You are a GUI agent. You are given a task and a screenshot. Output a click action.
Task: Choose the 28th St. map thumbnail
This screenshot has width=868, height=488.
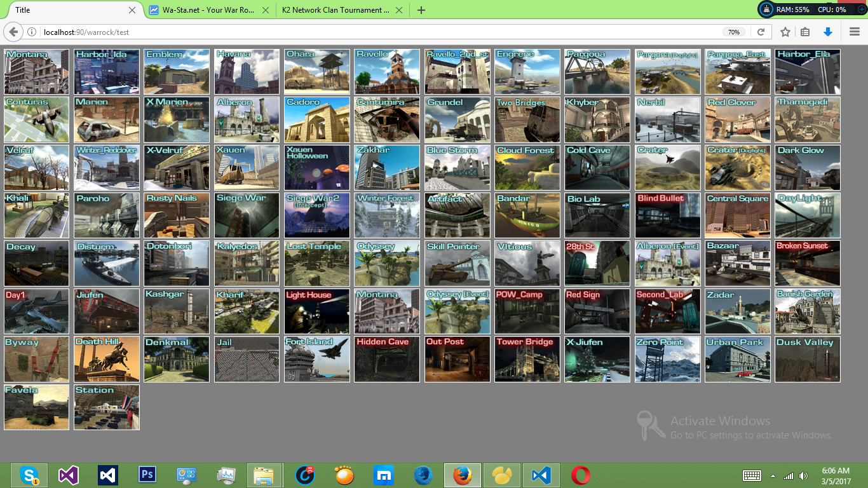(x=597, y=263)
